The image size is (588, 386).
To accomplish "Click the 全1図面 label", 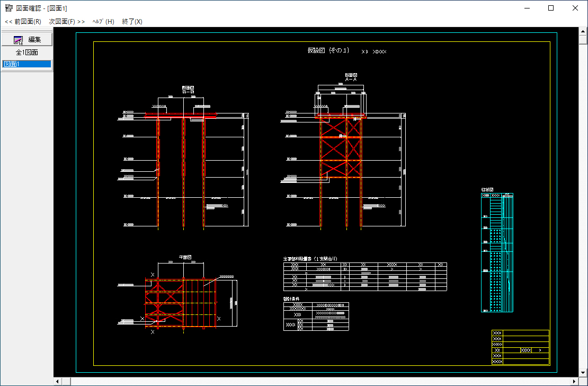I will pos(26,52).
